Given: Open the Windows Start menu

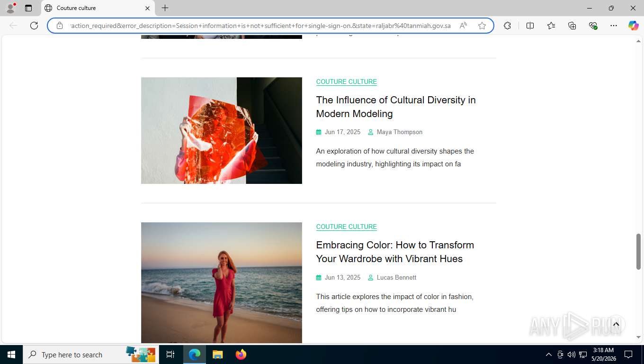Looking at the screenshot, I should click(x=11, y=355).
